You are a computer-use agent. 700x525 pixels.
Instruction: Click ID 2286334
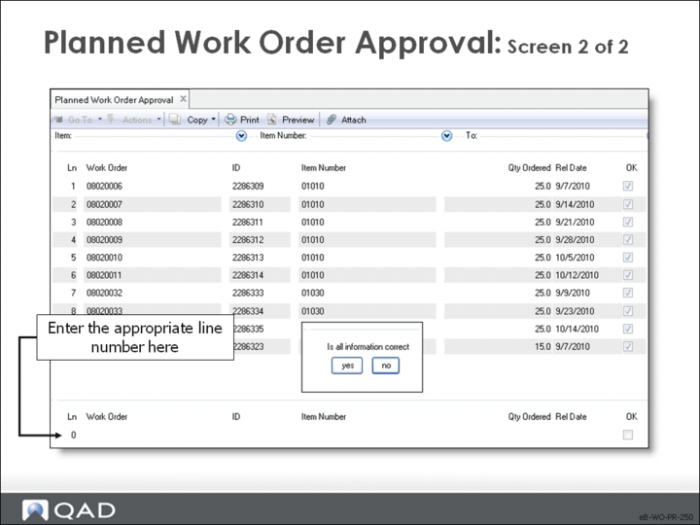(x=248, y=311)
